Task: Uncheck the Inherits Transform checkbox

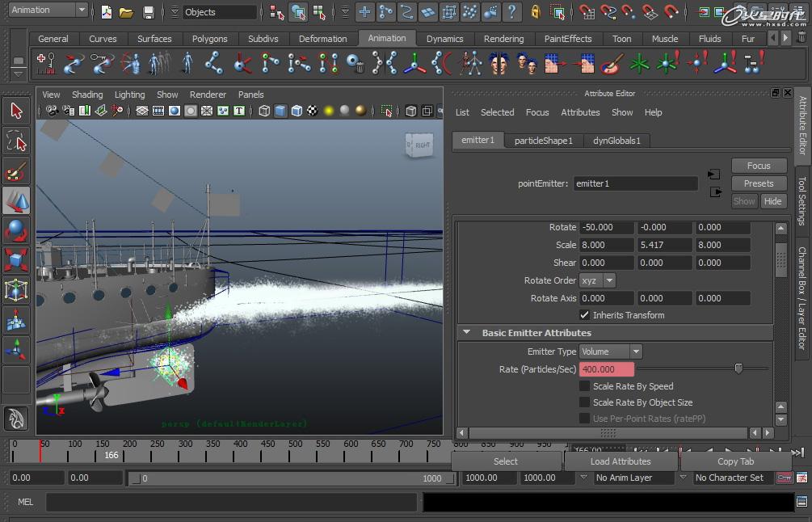Action: (584, 315)
